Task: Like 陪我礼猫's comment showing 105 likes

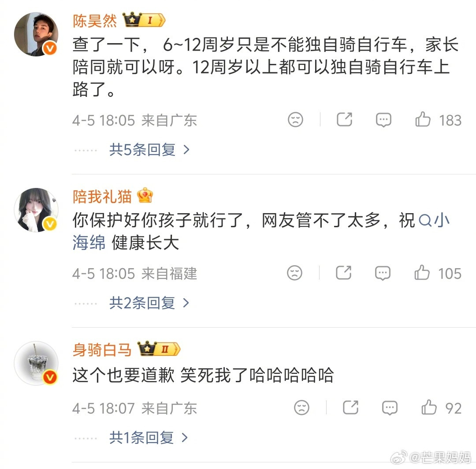Action: coord(422,273)
